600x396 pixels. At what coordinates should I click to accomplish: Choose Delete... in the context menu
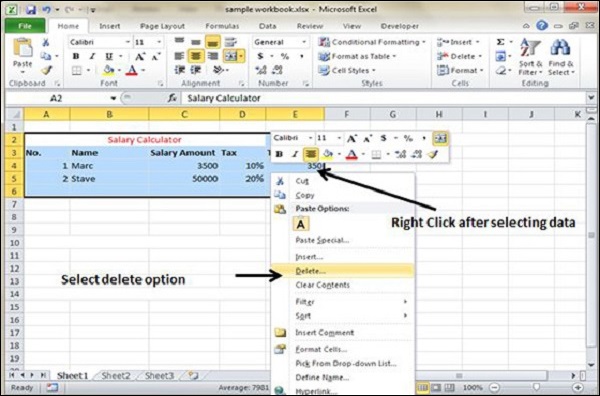click(342, 271)
